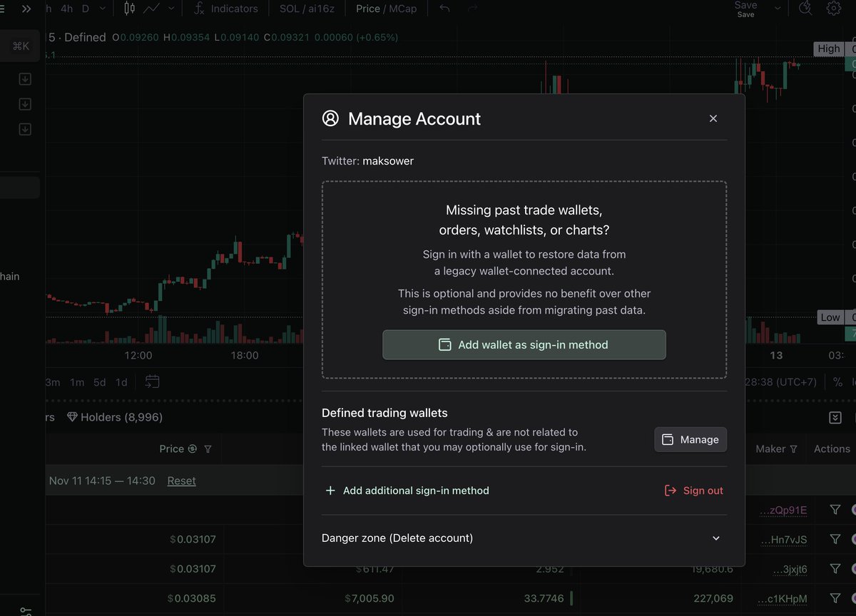Redo the chart action
Image resolution: width=856 pixels, height=616 pixels.
pyautogui.click(x=472, y=9)
